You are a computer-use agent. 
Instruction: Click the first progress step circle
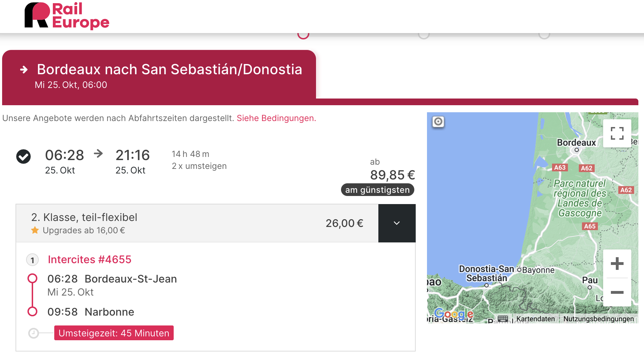coord(303,34)
